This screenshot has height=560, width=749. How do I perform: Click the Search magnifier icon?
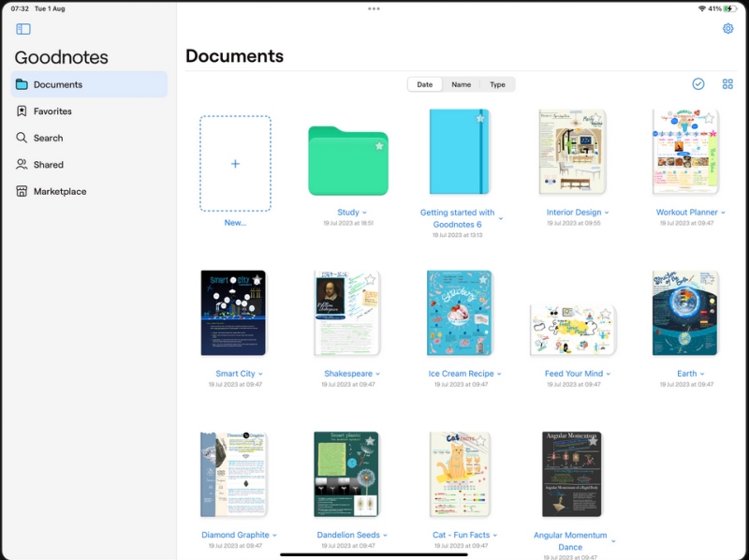coord(22,138)
